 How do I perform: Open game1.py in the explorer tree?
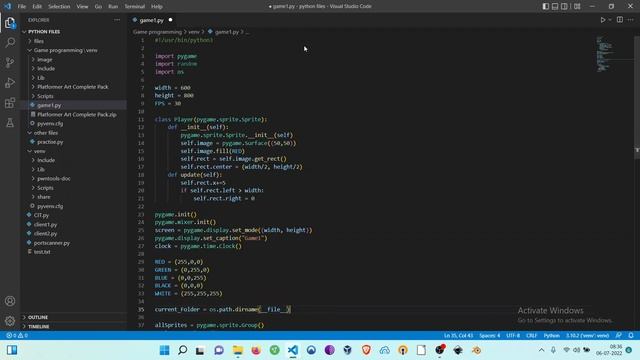point(49,105)
